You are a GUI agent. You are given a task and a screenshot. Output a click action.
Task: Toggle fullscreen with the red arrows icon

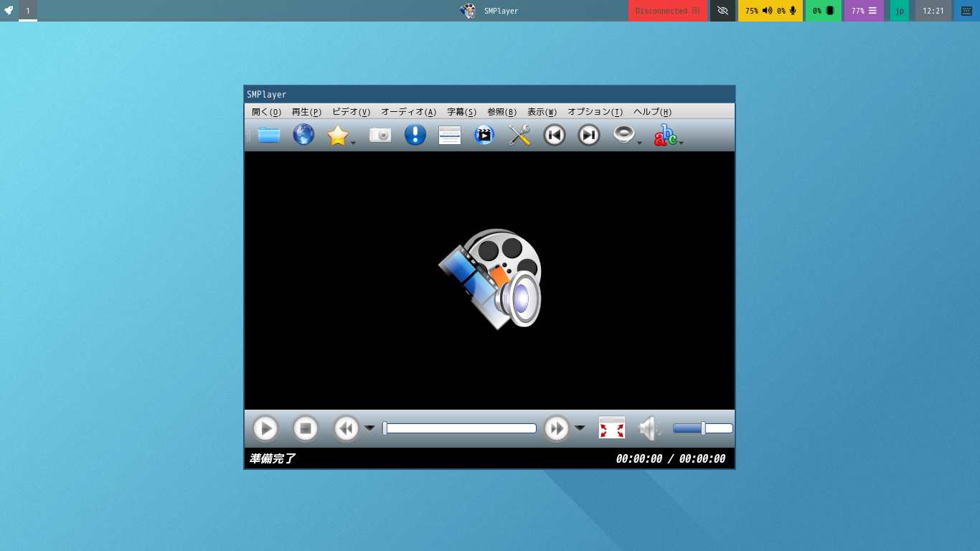tap(612, 428)
